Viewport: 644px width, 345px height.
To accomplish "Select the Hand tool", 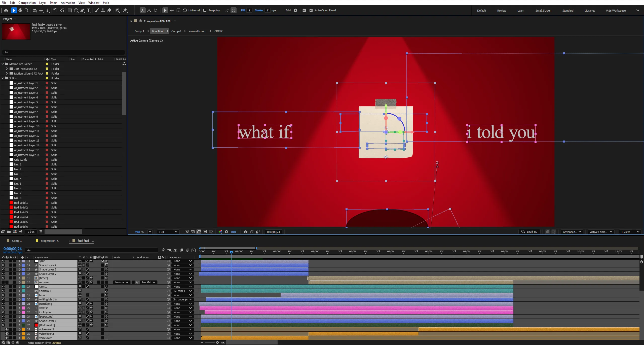I will tap(20, 10).
